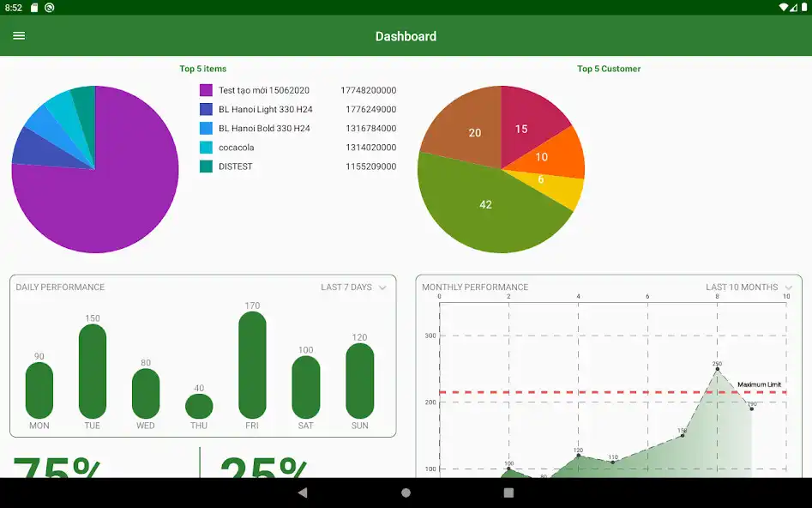The width and height of the screenshot is (812, 508).
Task: Tap the SD card status bar icon
Action: pyautogui.click(x=34, y=7)
